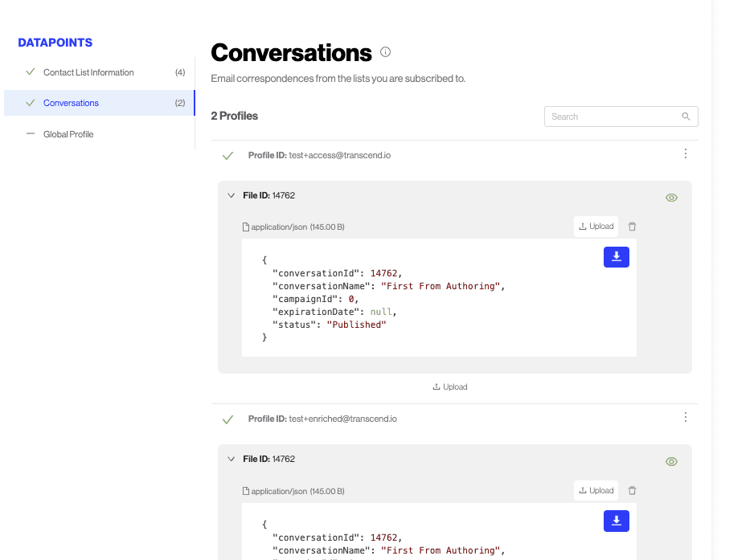This screenshot has width=754, height=560.
Task: Click Upload button above first JSON preview
Action: click(596, 227)
